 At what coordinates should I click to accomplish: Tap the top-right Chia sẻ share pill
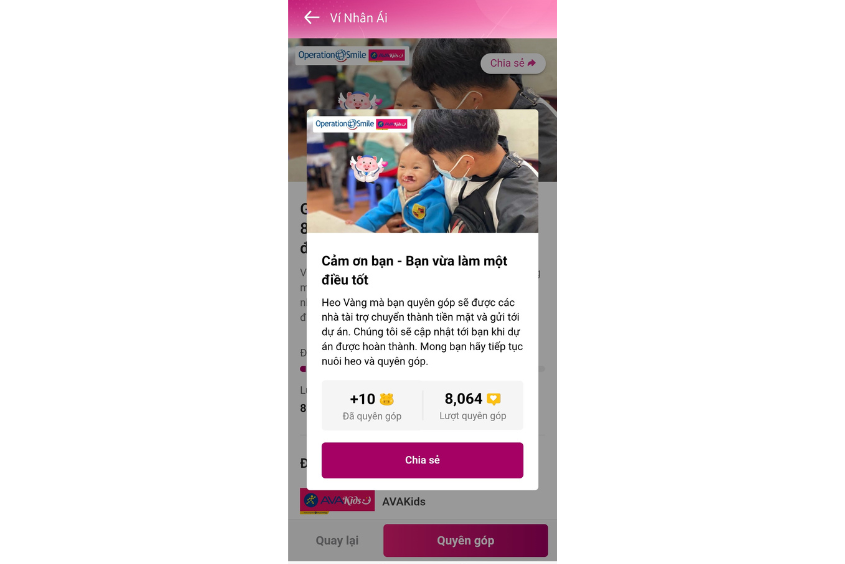(x=512, y=63)
